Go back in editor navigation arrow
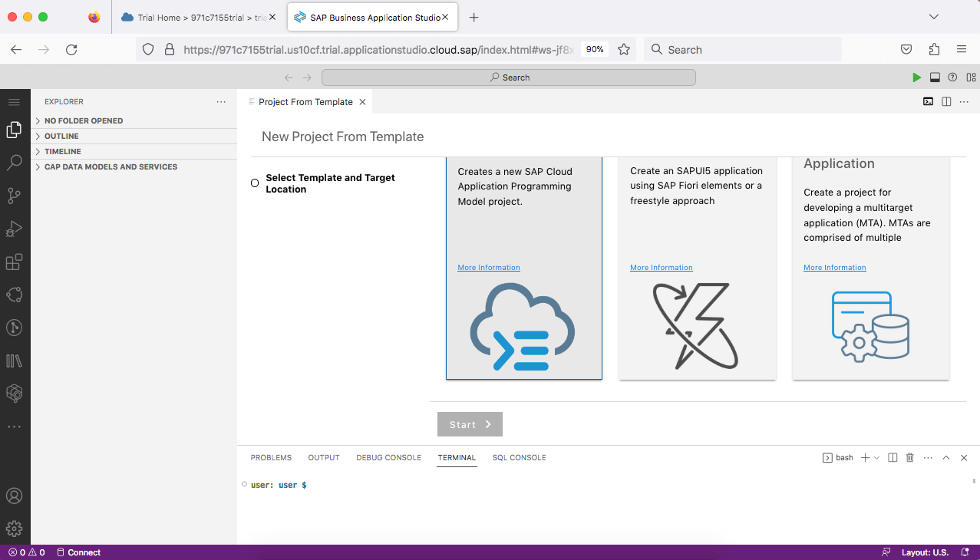980x560 pixels. point(289,77)
